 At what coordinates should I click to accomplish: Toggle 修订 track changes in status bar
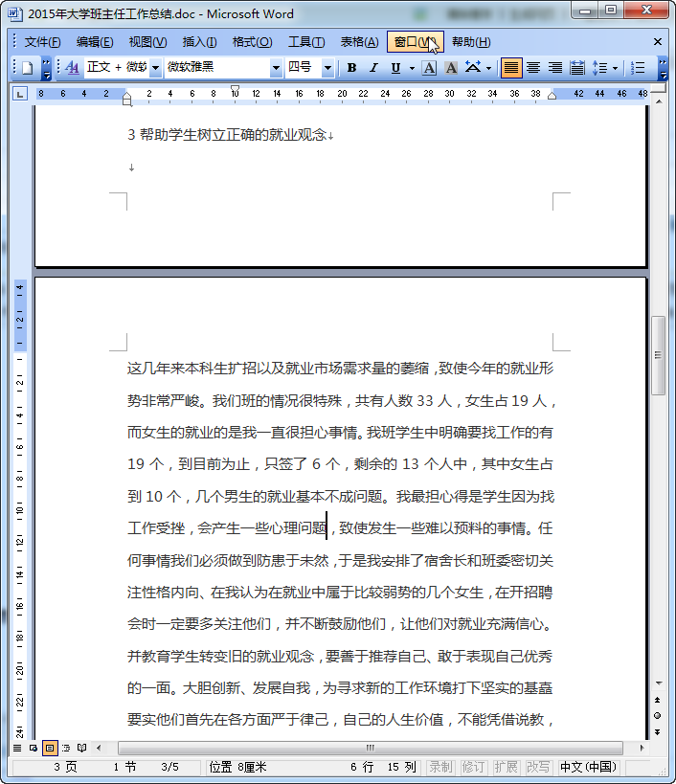click(473, 767)
